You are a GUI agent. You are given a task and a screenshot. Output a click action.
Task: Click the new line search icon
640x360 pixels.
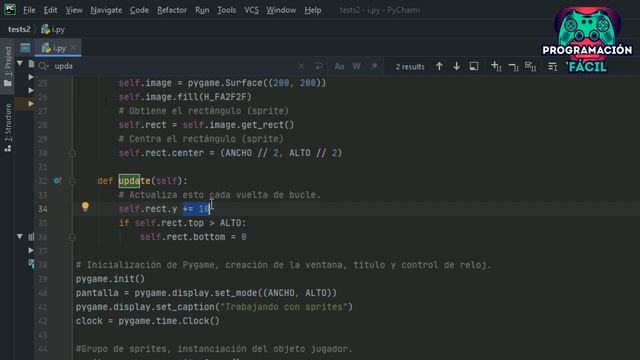pyautogui.click(x=318, y=66)
